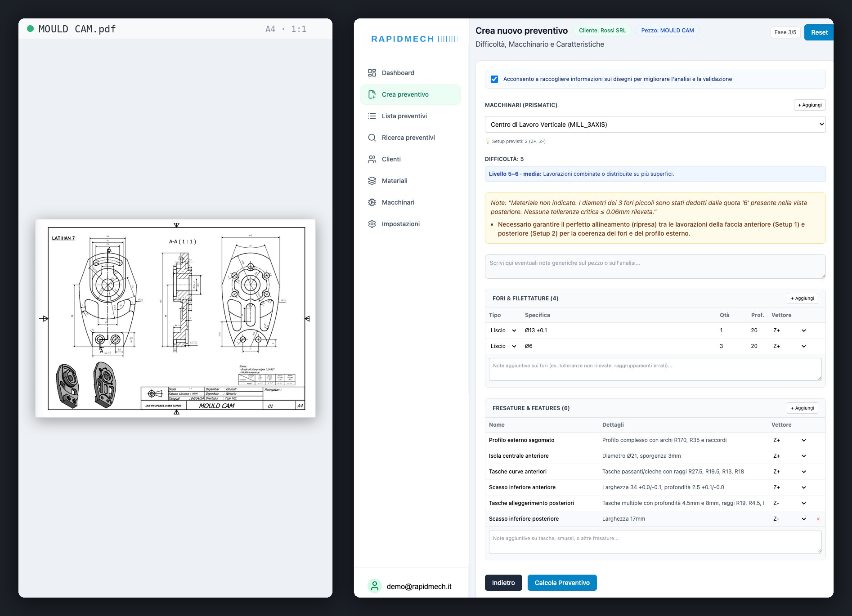
Task: Open the Centro di Lavoro Verticale machine dropdown
Action: pos(655,125)
